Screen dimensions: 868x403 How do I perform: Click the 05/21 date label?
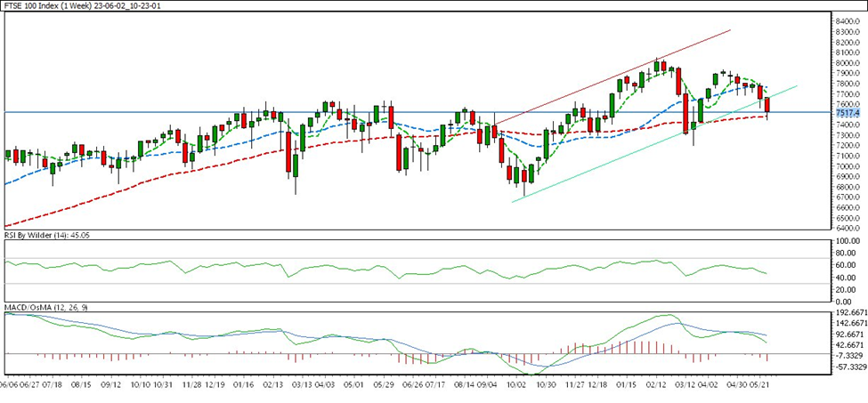click(x=760, y=383)
